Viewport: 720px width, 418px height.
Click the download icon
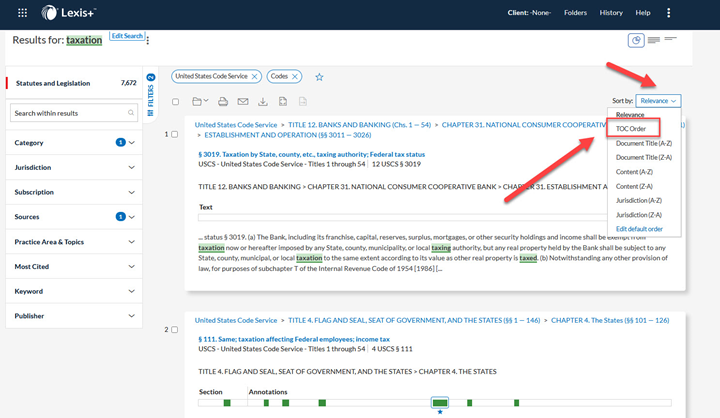(263, 102)
